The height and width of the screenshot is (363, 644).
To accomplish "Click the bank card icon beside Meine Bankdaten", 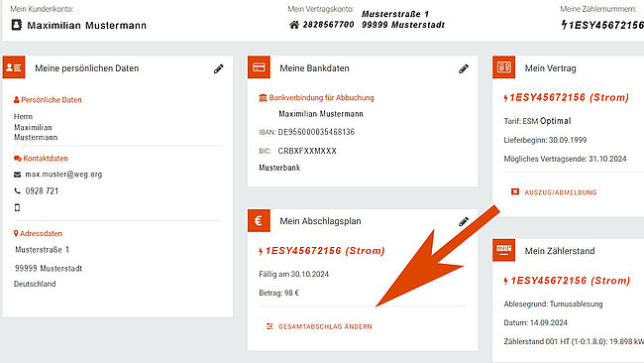I will 259,67.
